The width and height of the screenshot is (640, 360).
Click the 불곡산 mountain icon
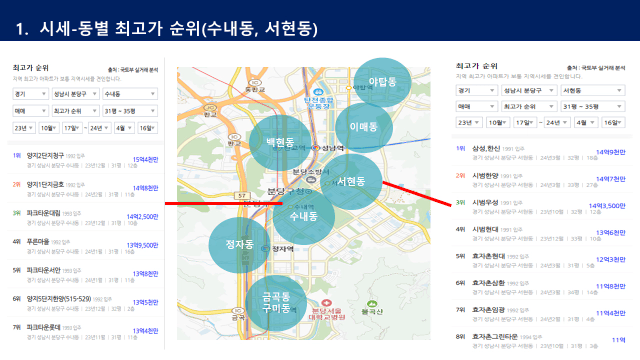coord(371,304)
